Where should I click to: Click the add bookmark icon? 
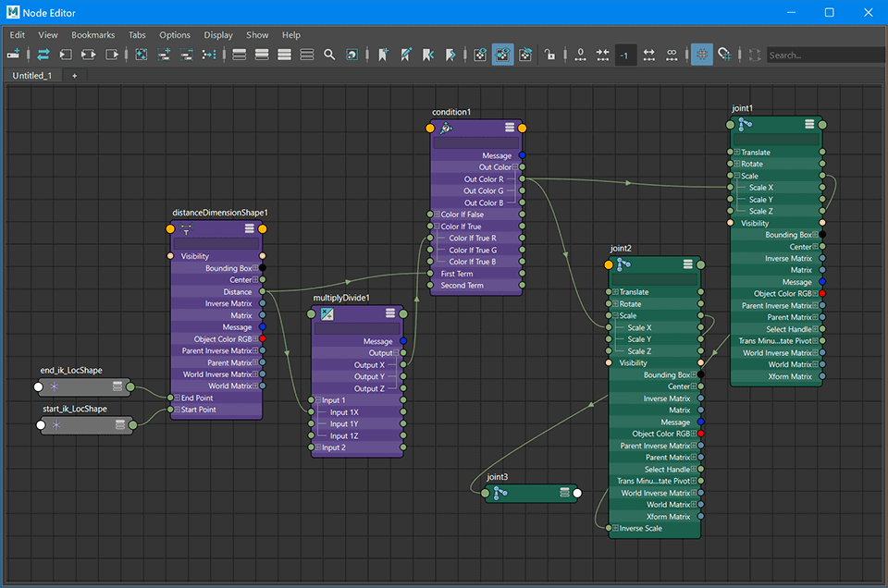click(x=383, y=55)
